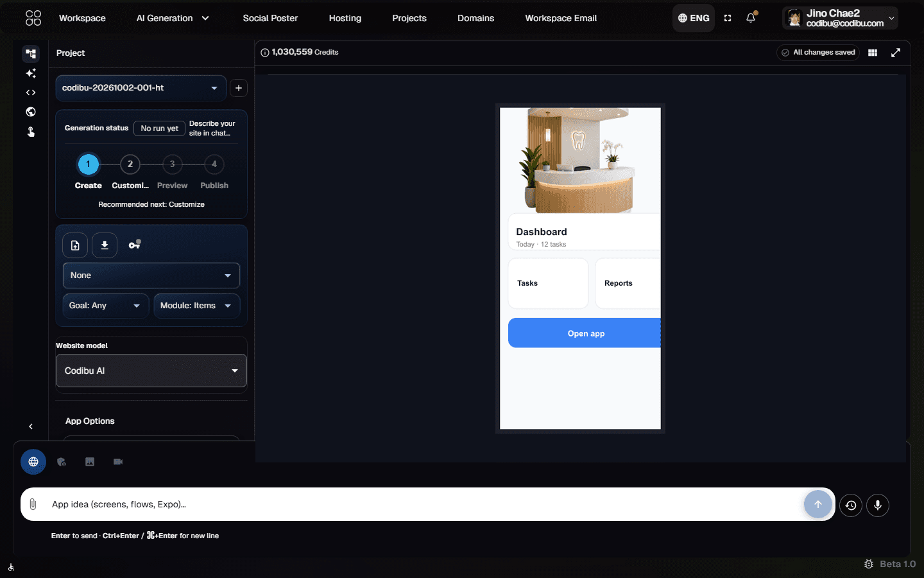
Task: Open the Module: Items dropdown
Action: (x=197, y=306)
